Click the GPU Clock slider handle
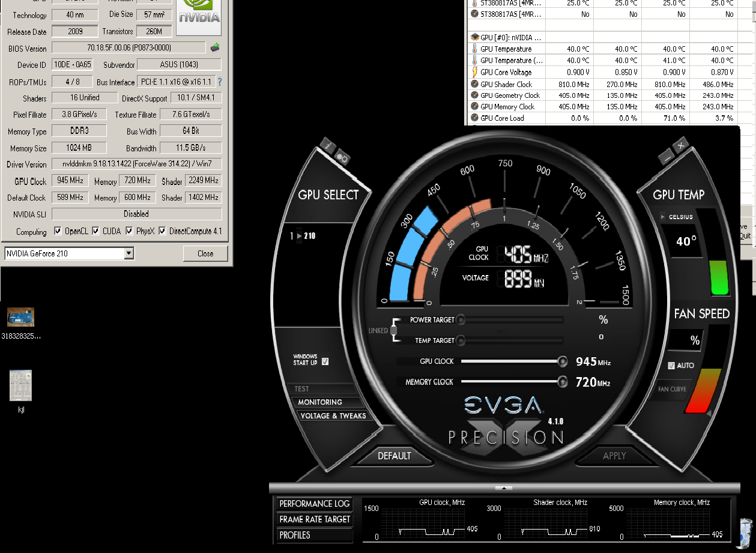756x553 pixels. tap(562, 361)
